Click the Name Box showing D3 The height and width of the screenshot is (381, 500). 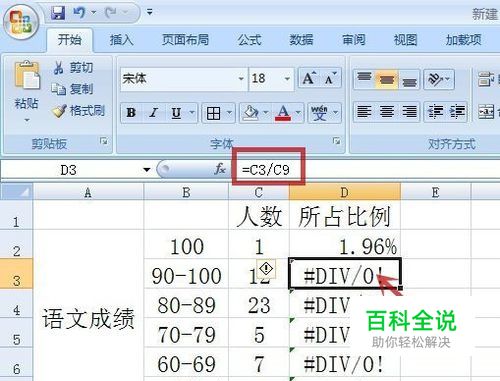pyautogui.click(x=69, y=170)
